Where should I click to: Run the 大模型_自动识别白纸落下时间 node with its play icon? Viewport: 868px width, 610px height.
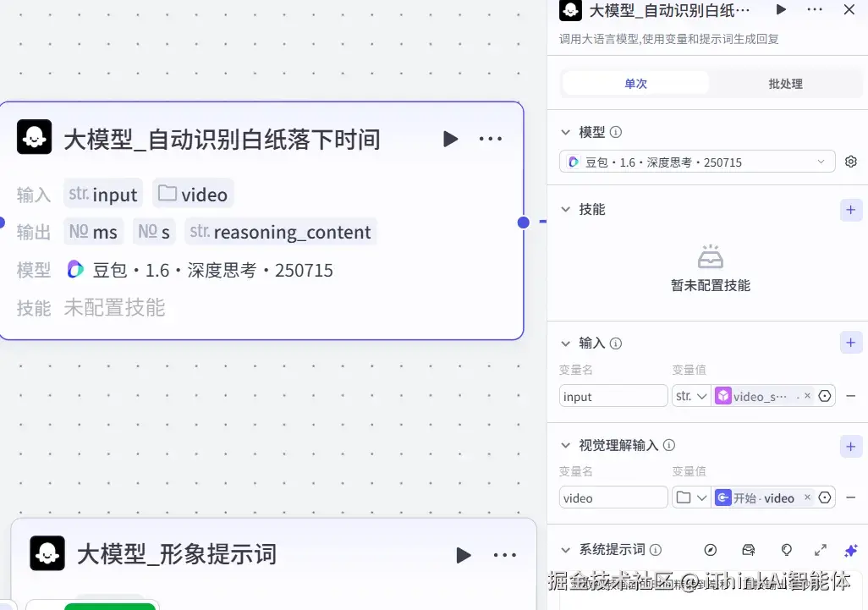[x=451, y=139]
